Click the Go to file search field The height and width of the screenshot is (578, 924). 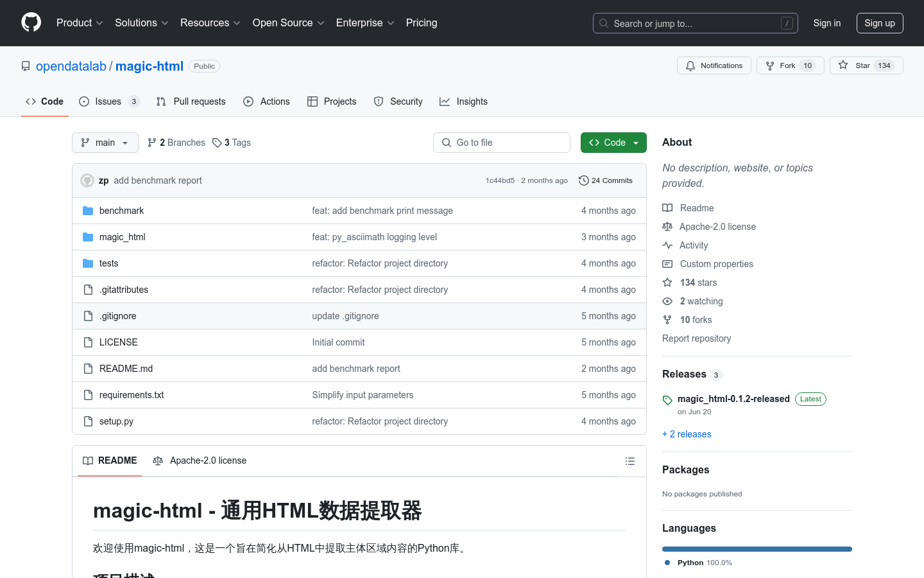[x=502, y=143]
